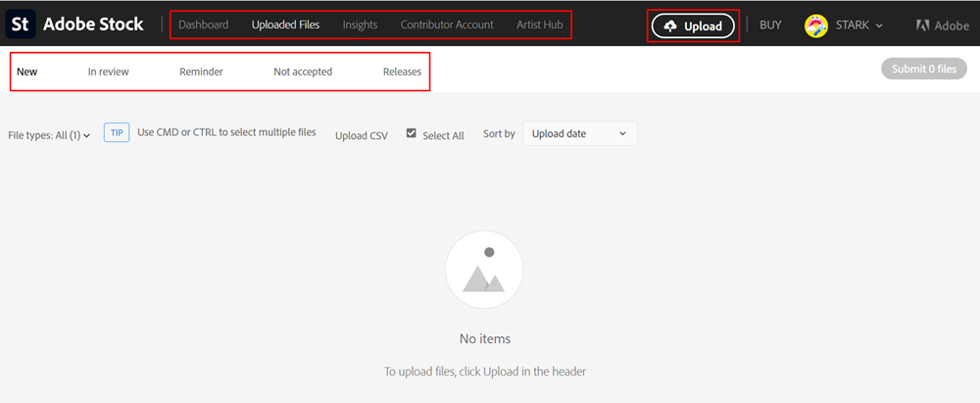The height and width of the screenshot is (403, 980).
Task: Click the No items placeholder image
Action: click(x=484, y=270)
